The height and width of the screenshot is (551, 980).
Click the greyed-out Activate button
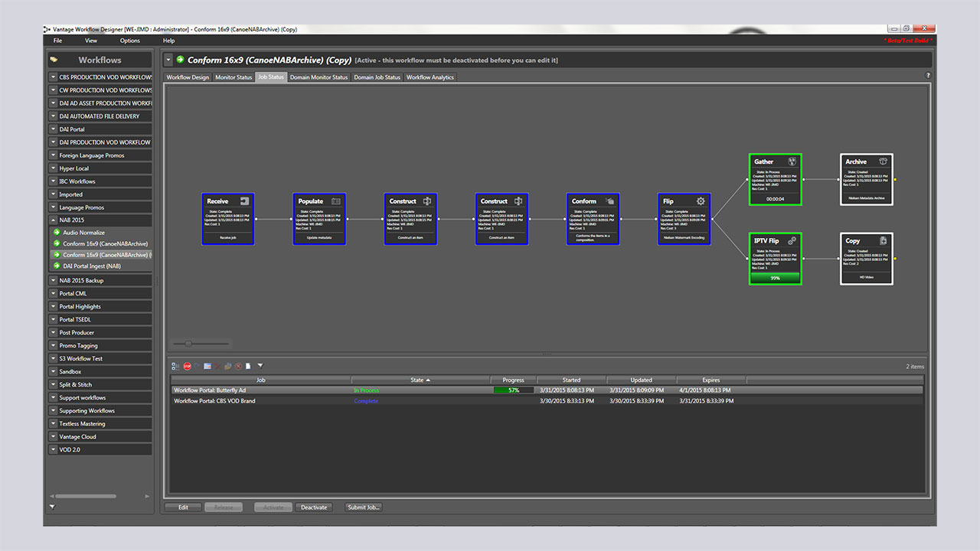273,507
